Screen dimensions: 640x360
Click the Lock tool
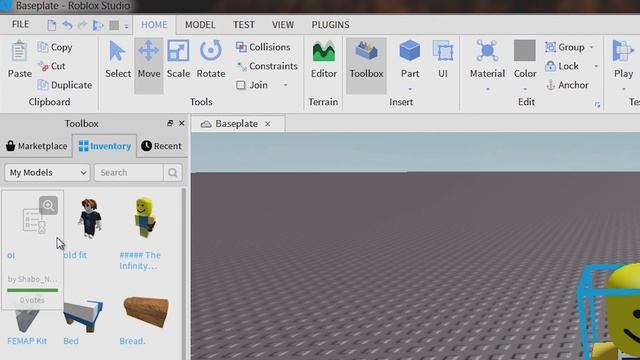(562, 66)
